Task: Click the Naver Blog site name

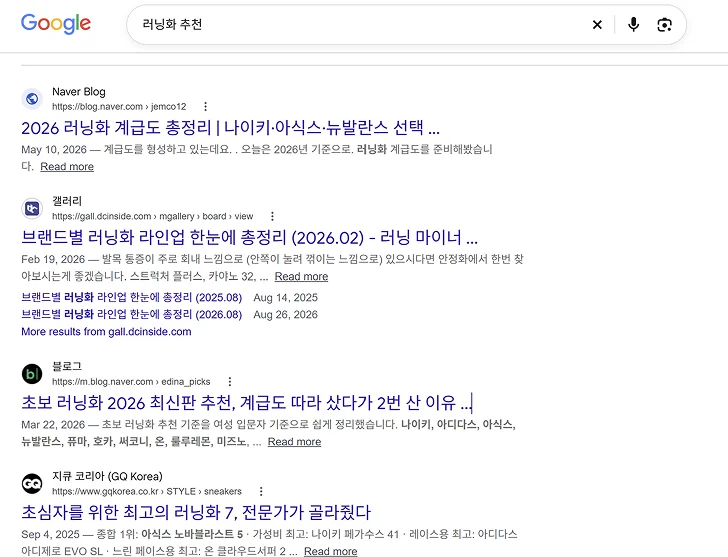Action: (x=79, y=92)
